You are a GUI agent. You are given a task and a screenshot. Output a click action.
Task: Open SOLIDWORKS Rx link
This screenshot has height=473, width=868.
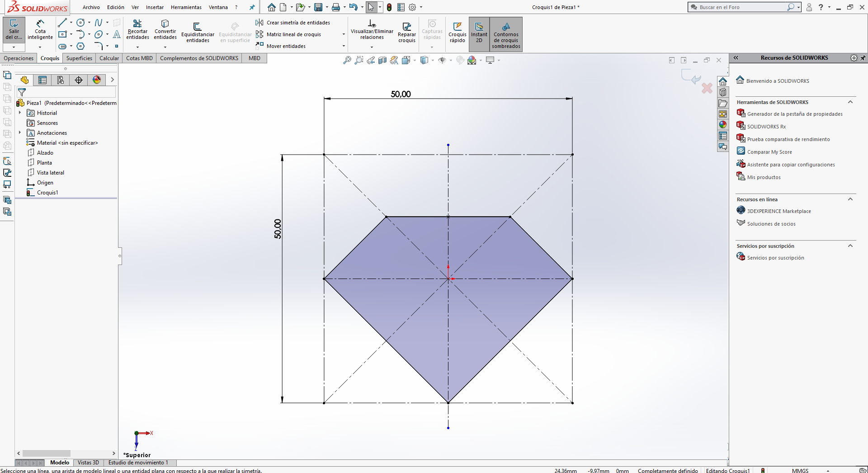[766, 127]
